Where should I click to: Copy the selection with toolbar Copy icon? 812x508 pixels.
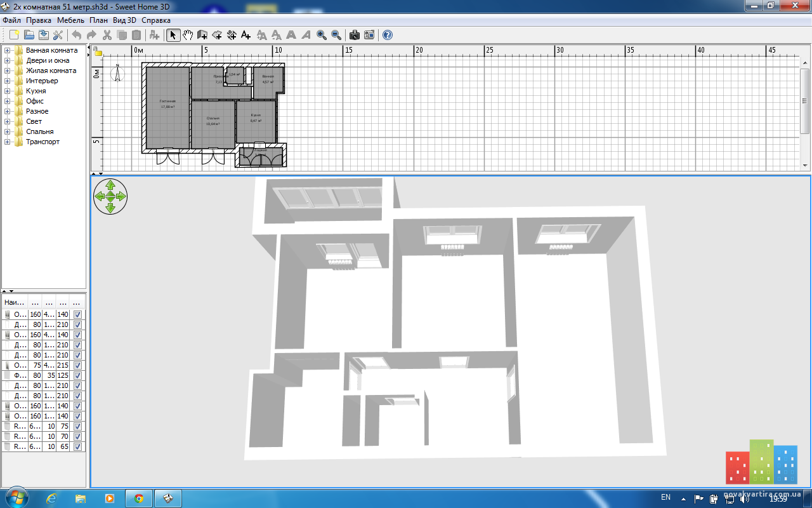pos(122,35)
